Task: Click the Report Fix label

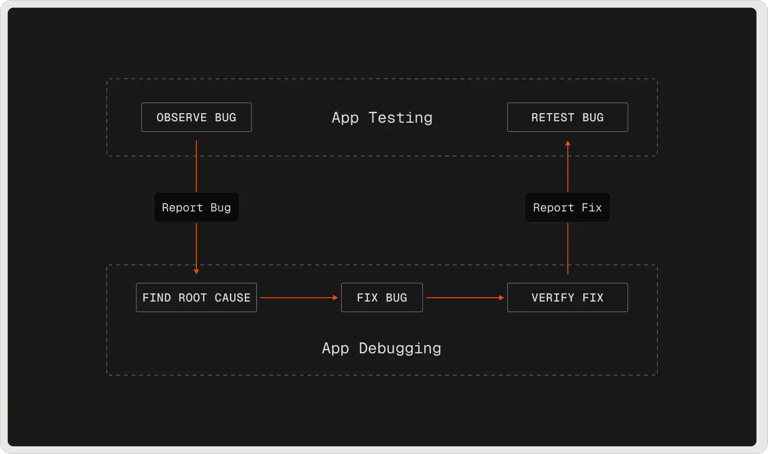Action: [x=567, y=207]
